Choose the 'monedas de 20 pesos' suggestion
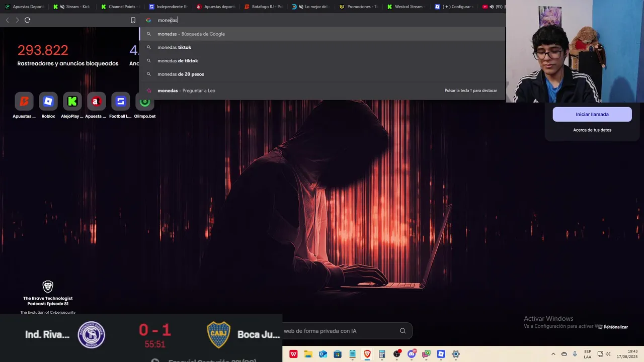Image resolution: width=644 pixels, height=362 pixels. pyautogui.click(x=322, y=74)
